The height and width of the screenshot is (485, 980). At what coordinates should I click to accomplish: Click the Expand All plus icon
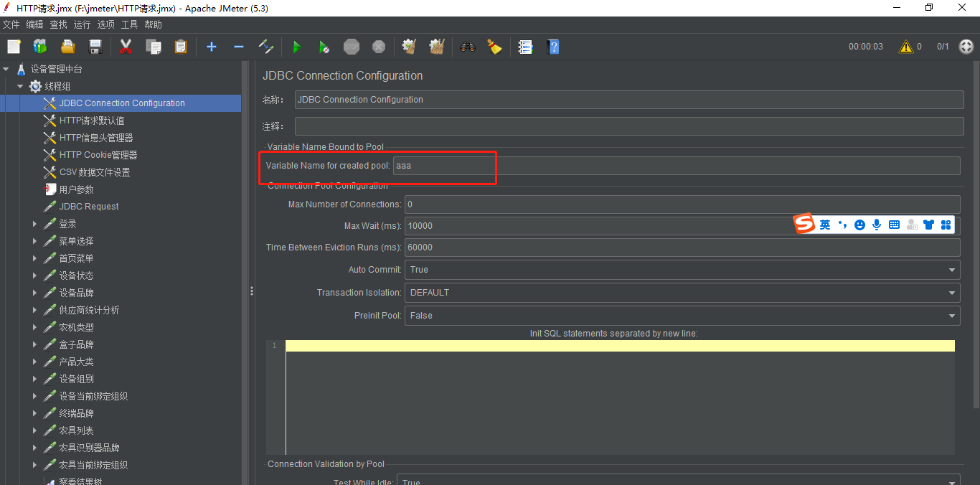212,47
